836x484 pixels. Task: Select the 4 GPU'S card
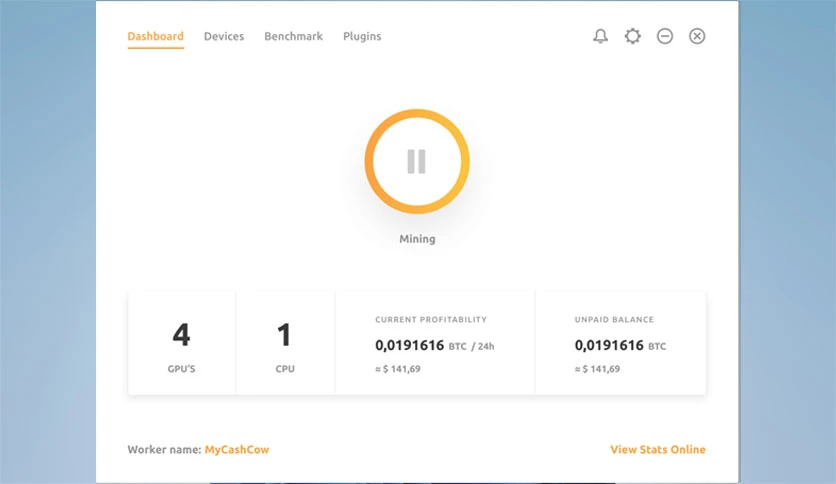pyautogui.click(x=182, y=343)
